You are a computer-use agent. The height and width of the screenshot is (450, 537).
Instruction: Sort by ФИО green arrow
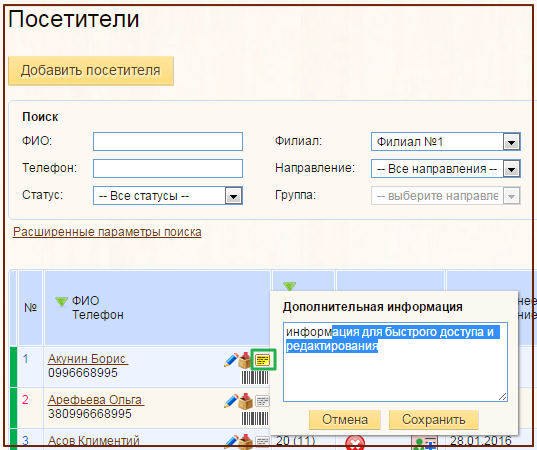coord(61,301)
